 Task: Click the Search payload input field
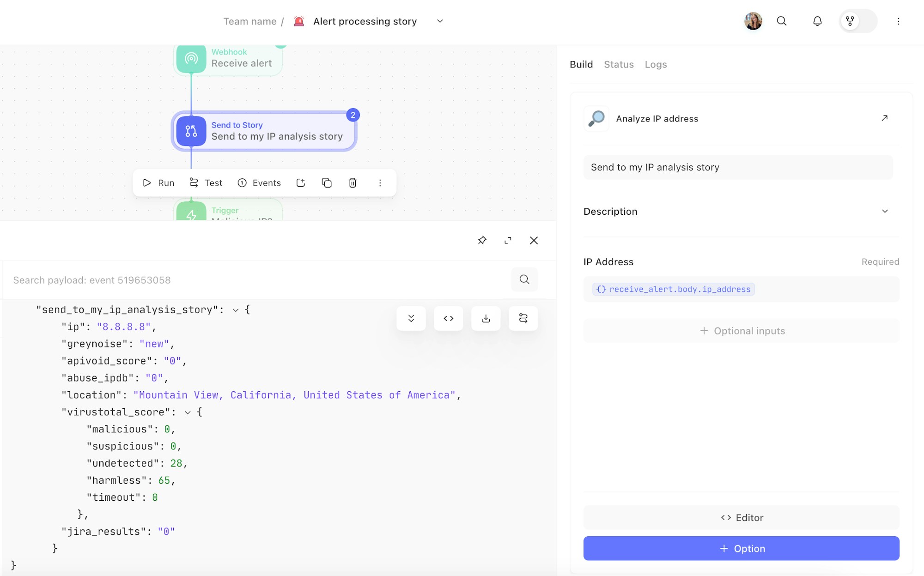[x=259, y=280]
